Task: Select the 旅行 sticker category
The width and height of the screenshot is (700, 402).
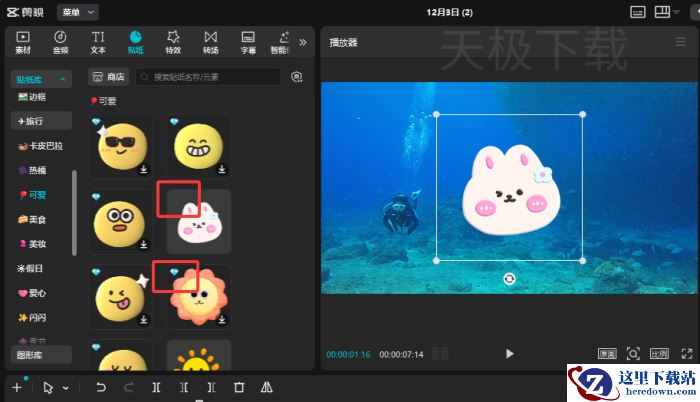Action: tap(41, 121)
